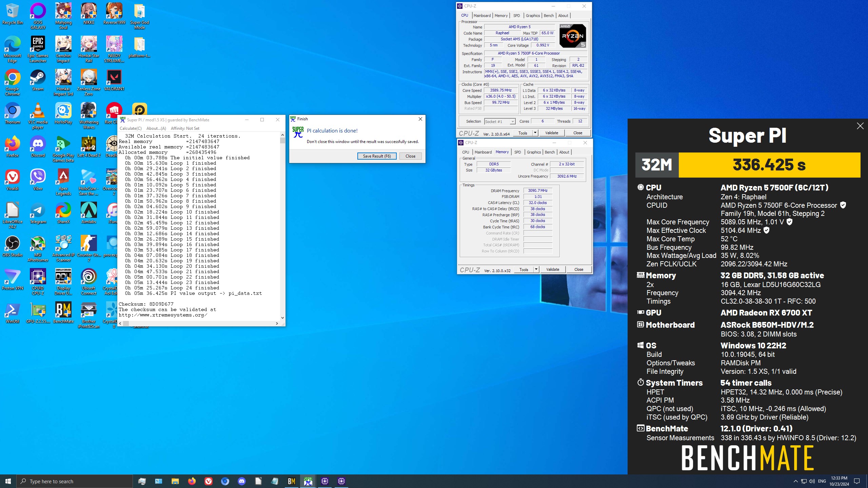
Task: Open Firefox desktop shortcut
Action: (12, 147)
